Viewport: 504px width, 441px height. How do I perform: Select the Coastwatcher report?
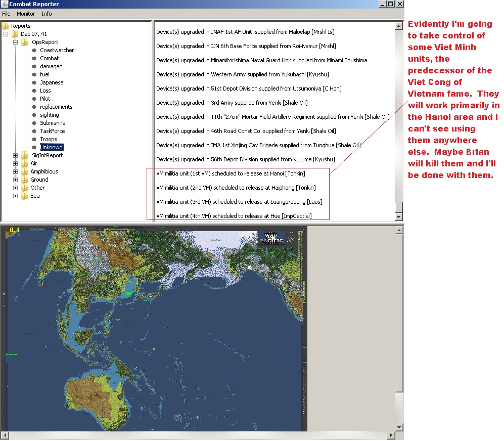pyautogui.click(x=57, y=50)
